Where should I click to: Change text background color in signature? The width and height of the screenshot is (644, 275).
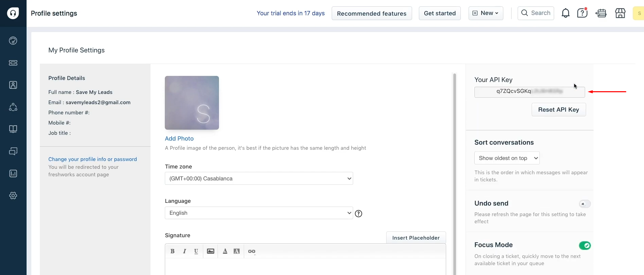237,251
